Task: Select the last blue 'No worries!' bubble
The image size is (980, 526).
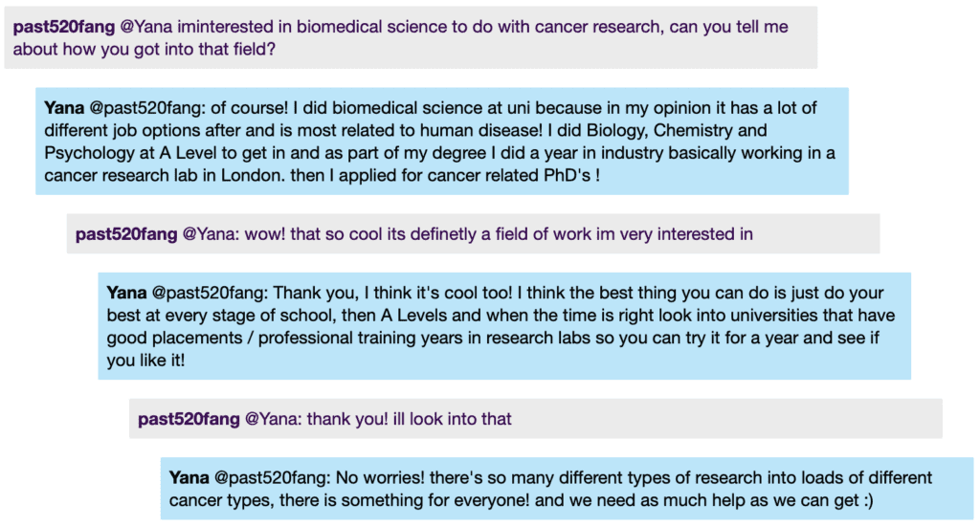Action: coord(567,489)
